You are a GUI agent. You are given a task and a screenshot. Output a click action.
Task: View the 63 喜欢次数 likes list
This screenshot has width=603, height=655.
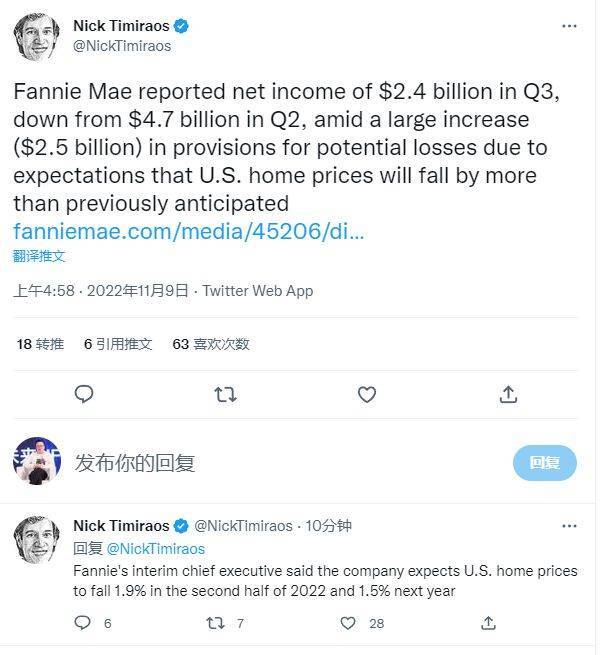(211, 344)
